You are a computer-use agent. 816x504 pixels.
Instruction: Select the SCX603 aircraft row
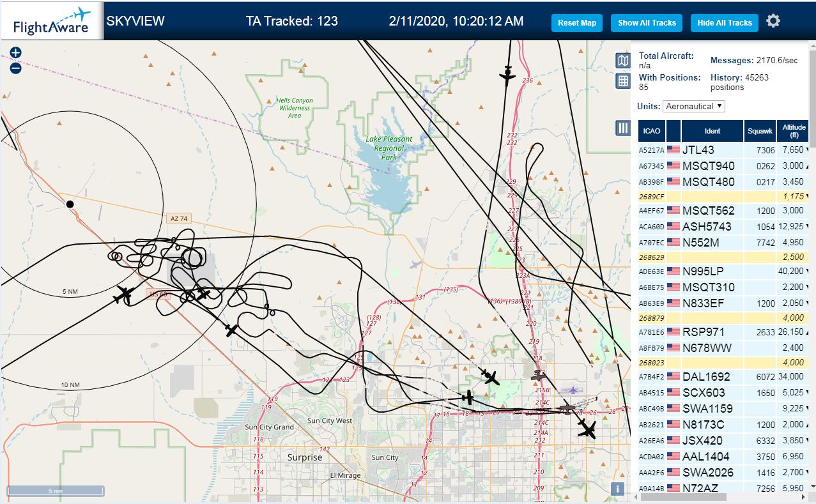point(723,392)
